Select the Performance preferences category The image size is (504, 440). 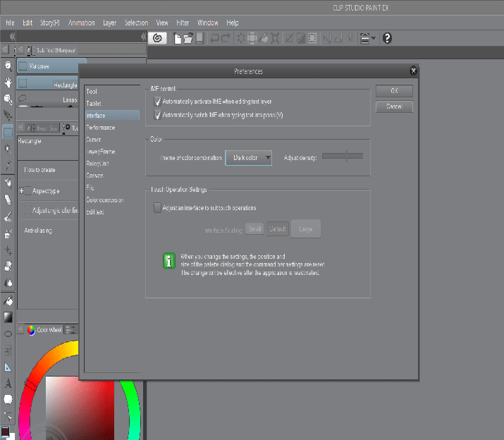100,128
